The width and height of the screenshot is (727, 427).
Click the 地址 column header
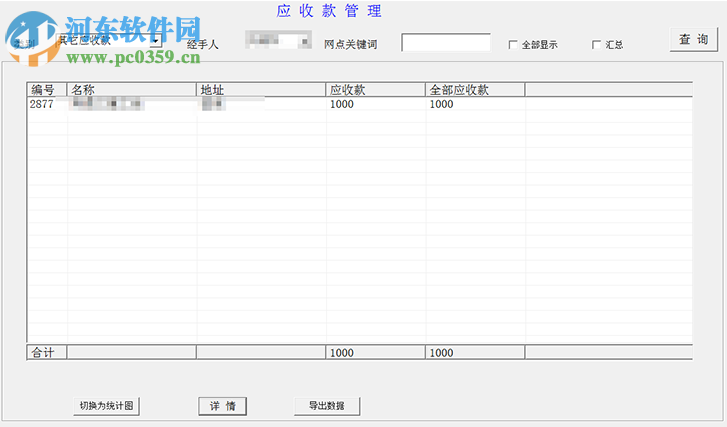[261, 90]
